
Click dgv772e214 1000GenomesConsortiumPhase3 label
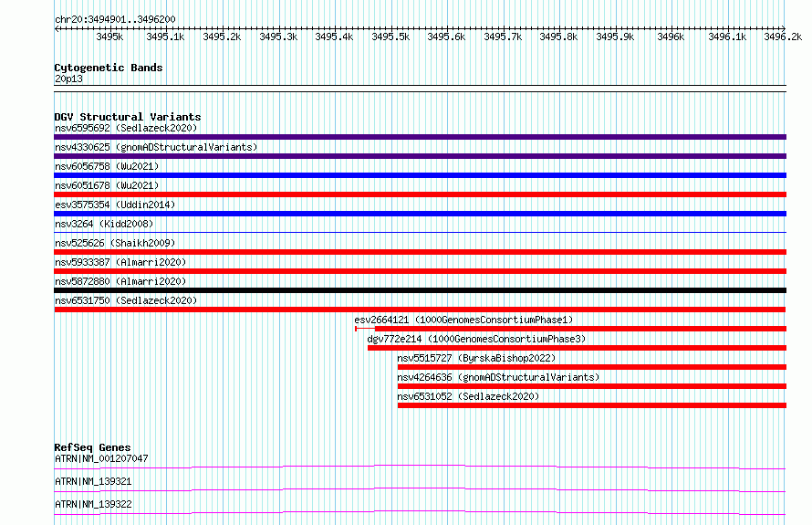[x=476, y=339]
